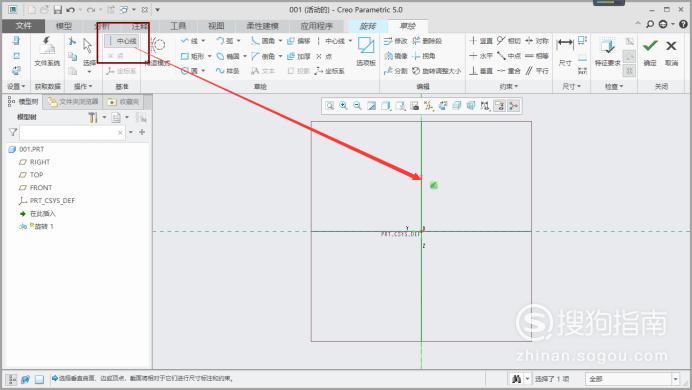Screen dimensions: 692x390
Task: Click the 偏移 offset tool
Action: [x=299, y=41]
